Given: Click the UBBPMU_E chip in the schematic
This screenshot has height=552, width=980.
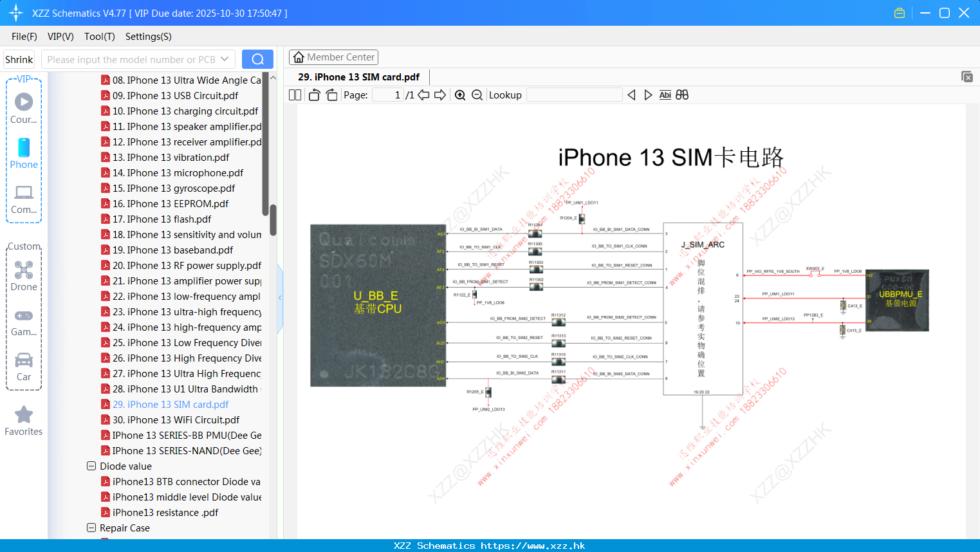Looking at the screenshot, I should tap(898, 300).
